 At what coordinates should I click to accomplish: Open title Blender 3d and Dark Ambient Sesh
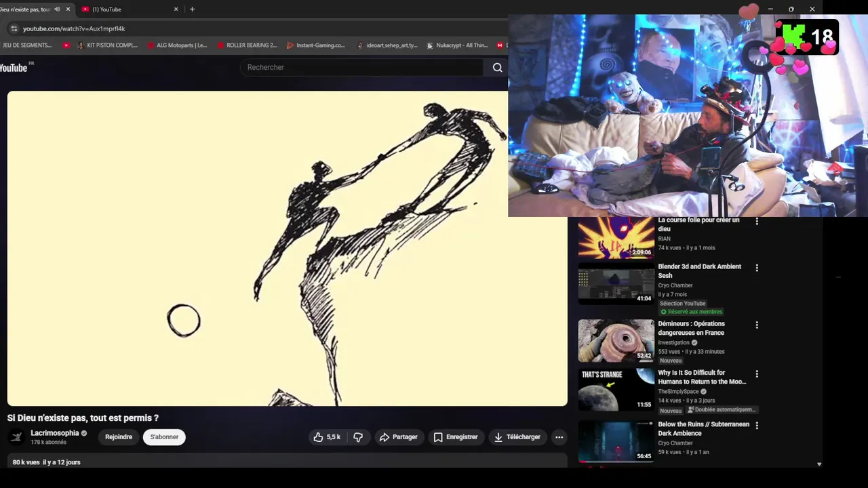(699, 271)
